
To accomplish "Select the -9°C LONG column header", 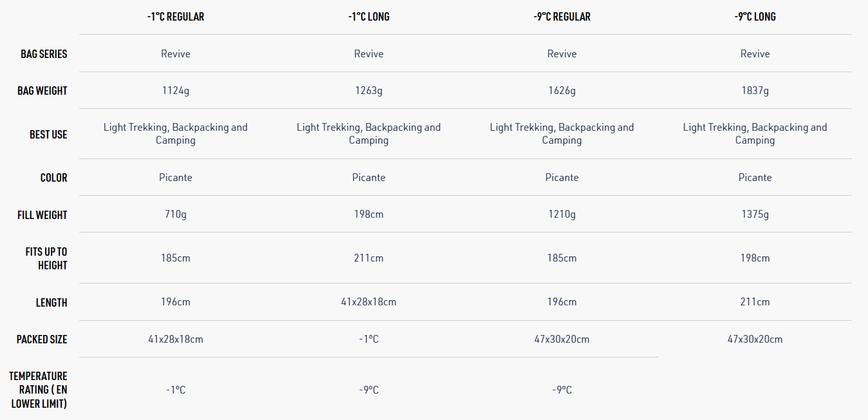I will coord(755,17).
